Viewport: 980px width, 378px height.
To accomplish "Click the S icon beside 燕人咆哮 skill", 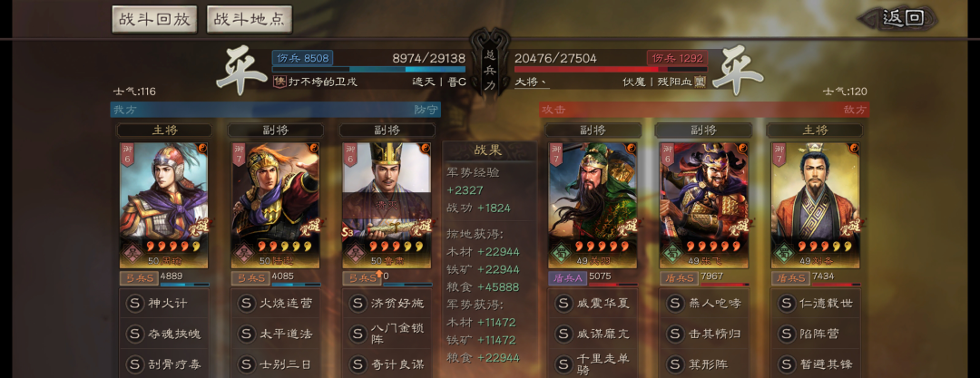I will point(675,304).
